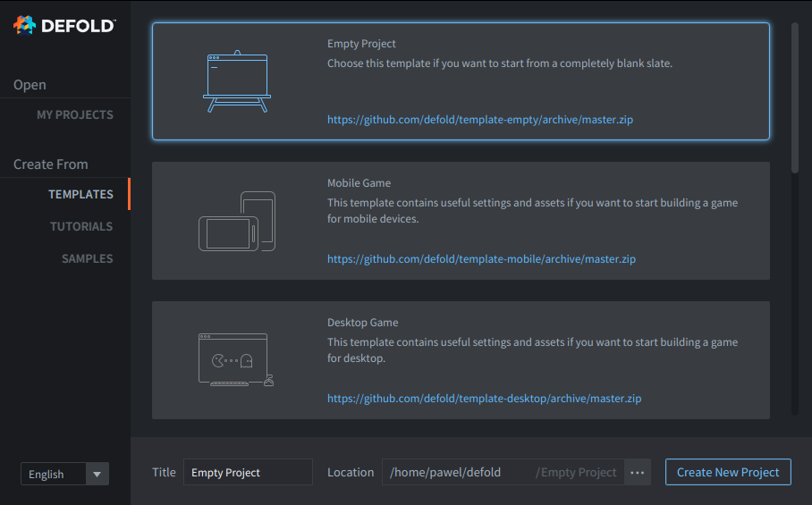Open the template-mobile GitHub link
The image size is (812, 505).
coord(481,259)
